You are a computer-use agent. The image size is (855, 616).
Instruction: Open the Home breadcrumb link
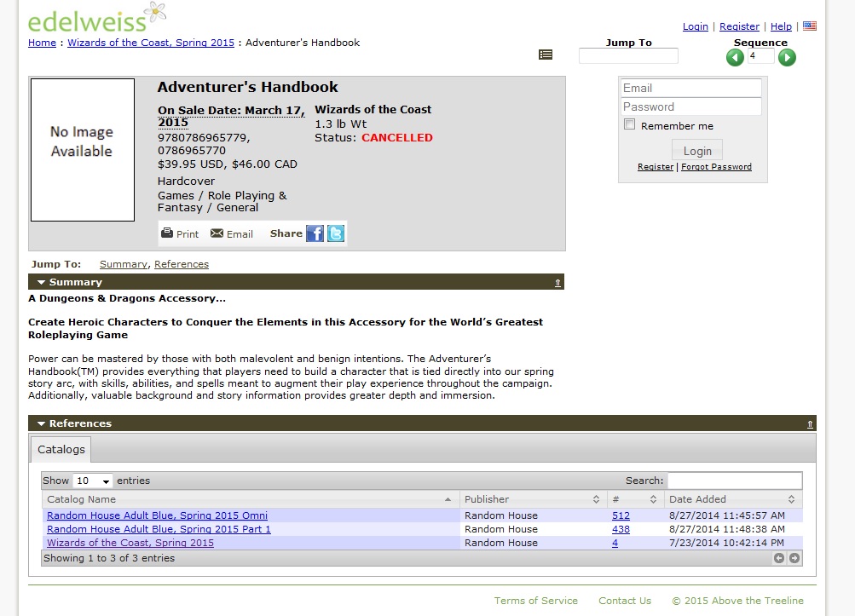click(x=42, y=43)
